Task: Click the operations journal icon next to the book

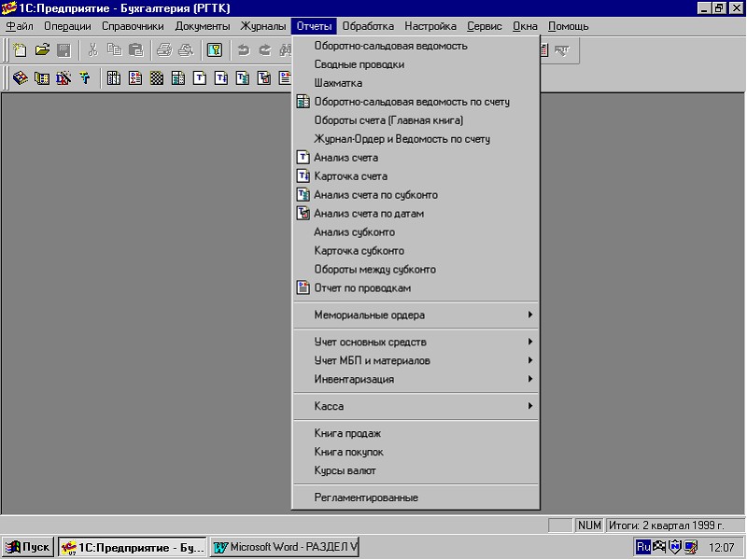Action: (x=42, y=77)
